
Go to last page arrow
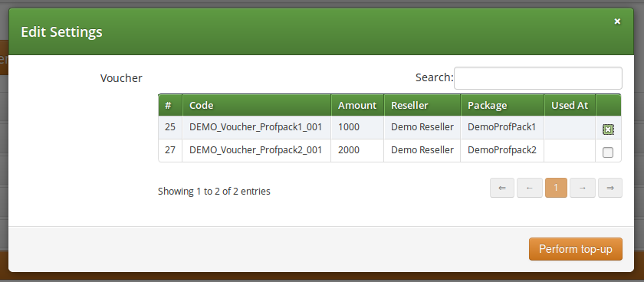coord(610,188)
